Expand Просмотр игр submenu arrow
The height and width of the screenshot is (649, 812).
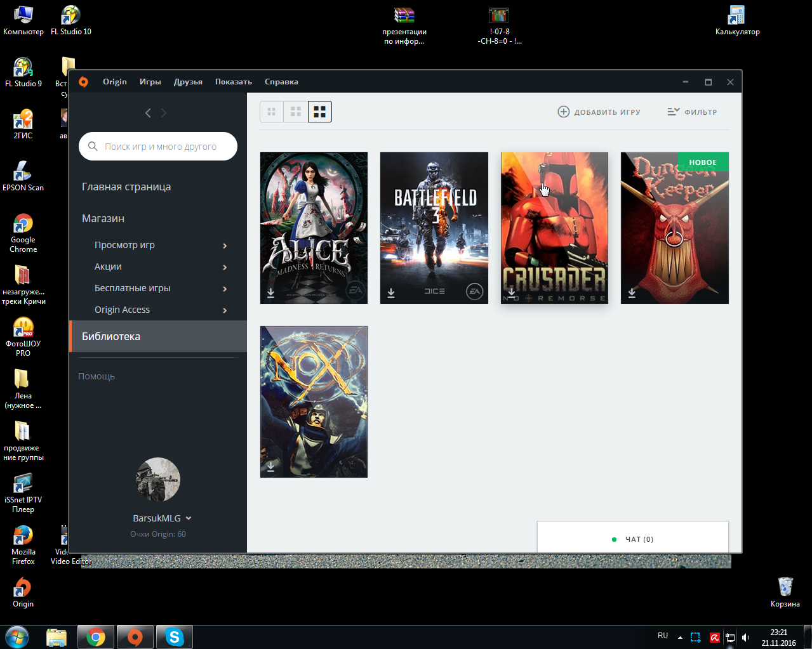[x=225, y=246]
